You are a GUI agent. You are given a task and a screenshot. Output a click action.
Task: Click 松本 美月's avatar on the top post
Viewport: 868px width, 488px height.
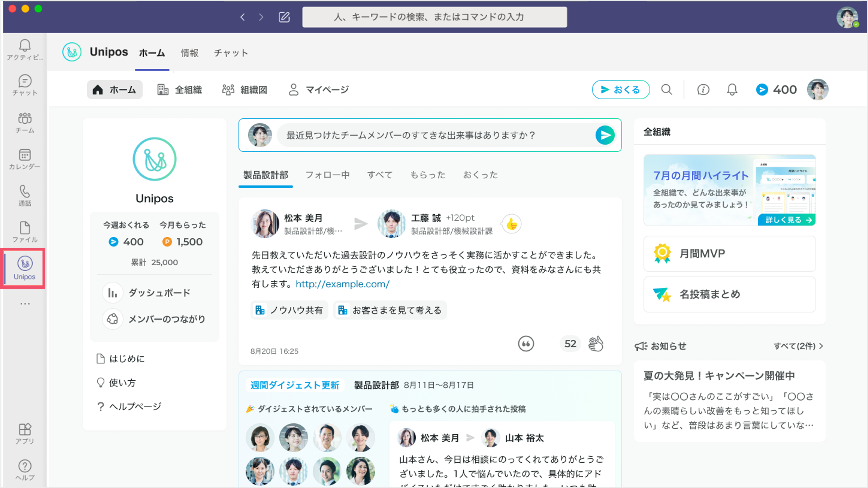coord(265,224)
